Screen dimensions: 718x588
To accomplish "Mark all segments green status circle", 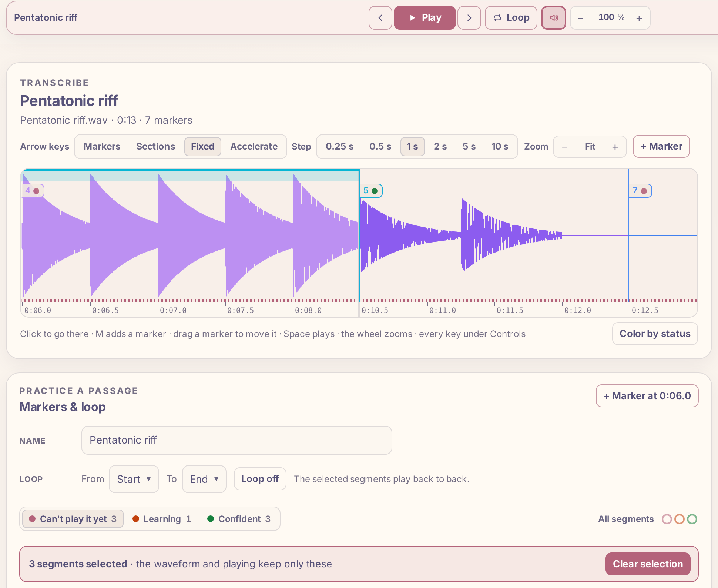I will click(x=692, y=519).
